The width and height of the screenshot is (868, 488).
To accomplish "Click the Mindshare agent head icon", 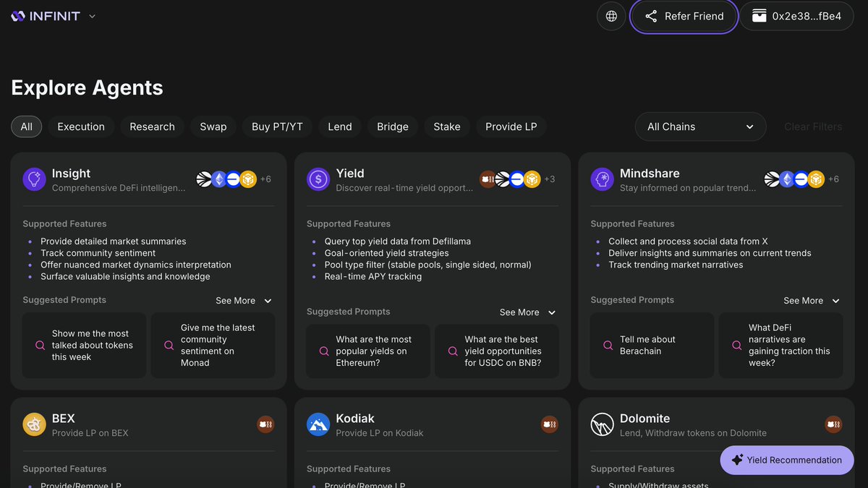I will pos(603,179).
